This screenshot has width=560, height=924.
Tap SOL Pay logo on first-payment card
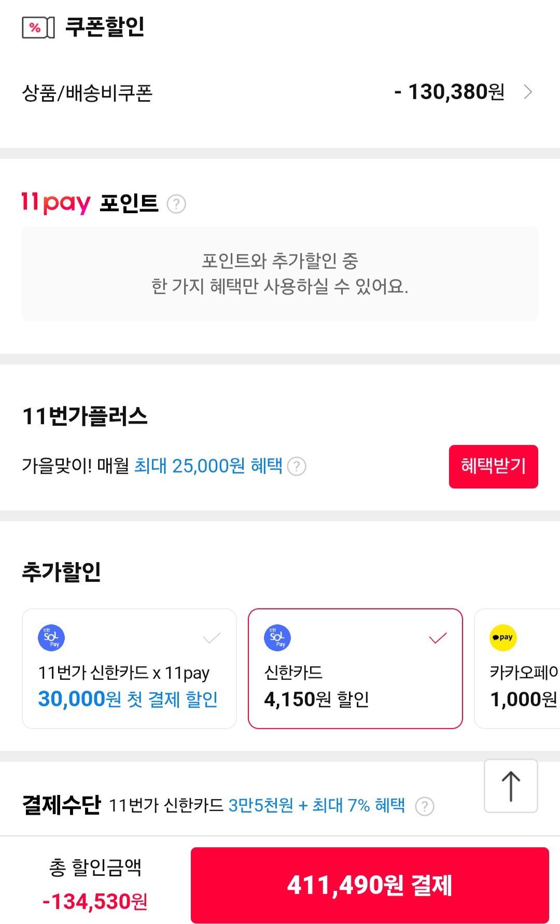coord(51,638)
